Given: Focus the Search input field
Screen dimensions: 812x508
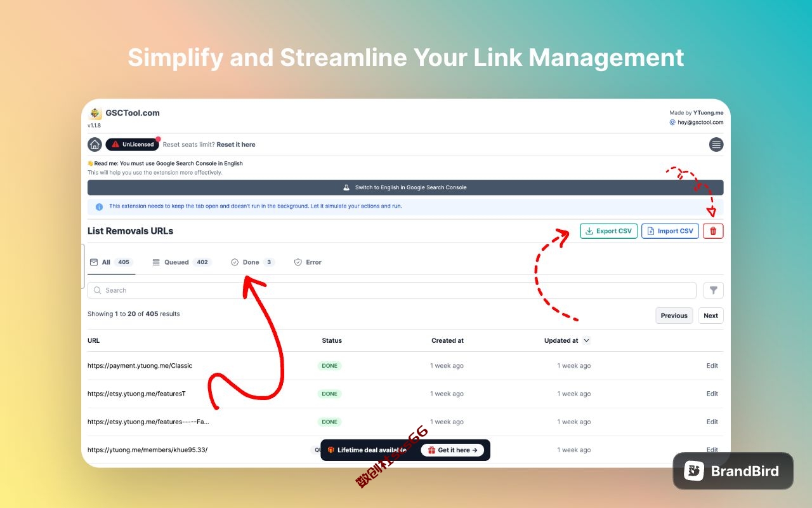Looking at the screenshot, I should point(392,290).
